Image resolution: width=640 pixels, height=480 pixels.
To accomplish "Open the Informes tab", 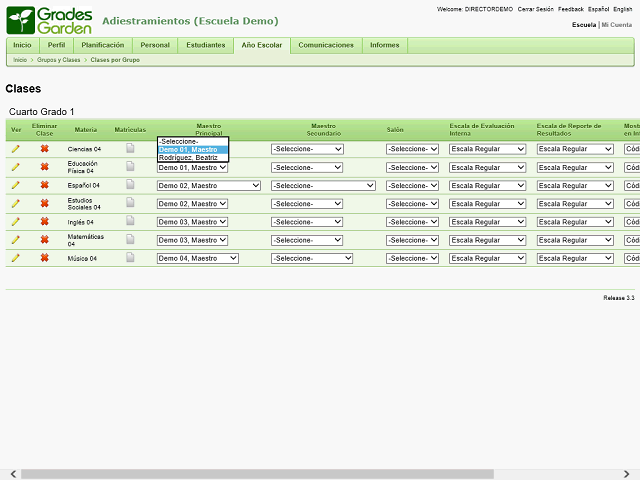I will tap(384, 45).
